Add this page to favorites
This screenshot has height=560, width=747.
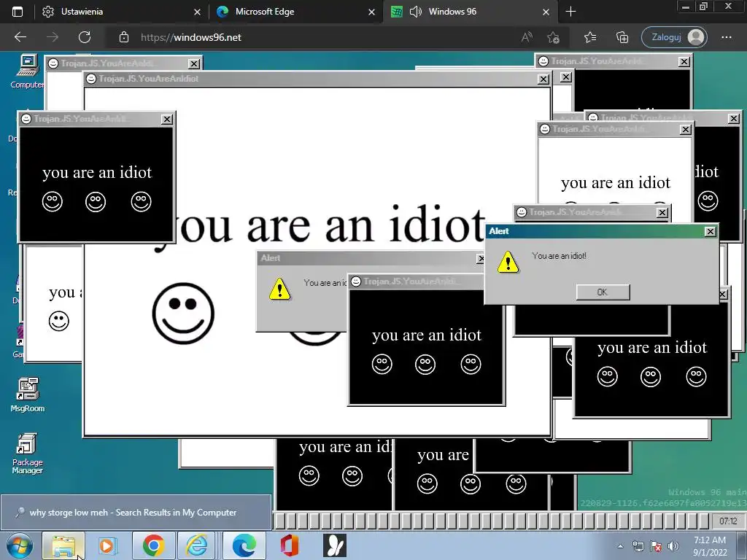(x=553, y=37)
